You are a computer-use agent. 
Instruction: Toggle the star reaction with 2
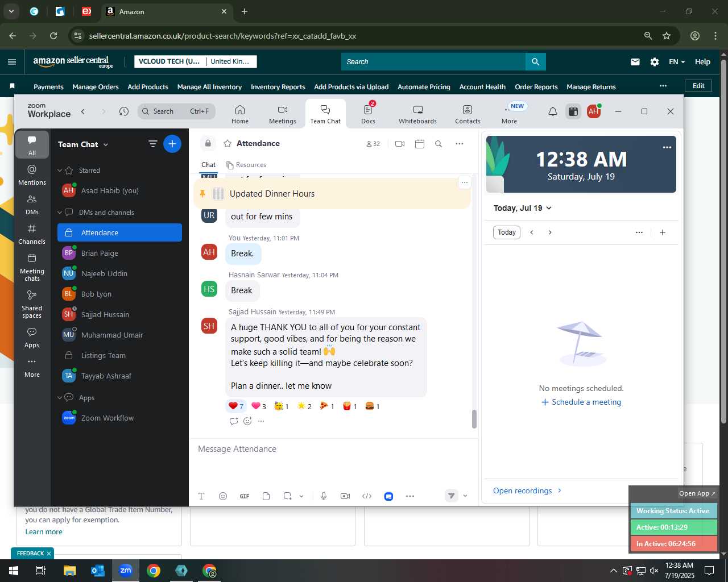click(304, 406)
